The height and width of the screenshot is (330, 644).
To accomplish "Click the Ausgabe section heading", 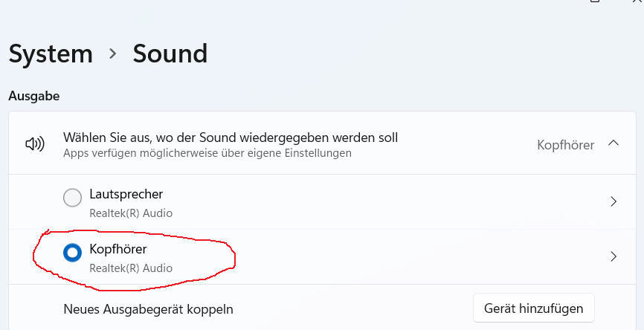I will pos(33,96).
